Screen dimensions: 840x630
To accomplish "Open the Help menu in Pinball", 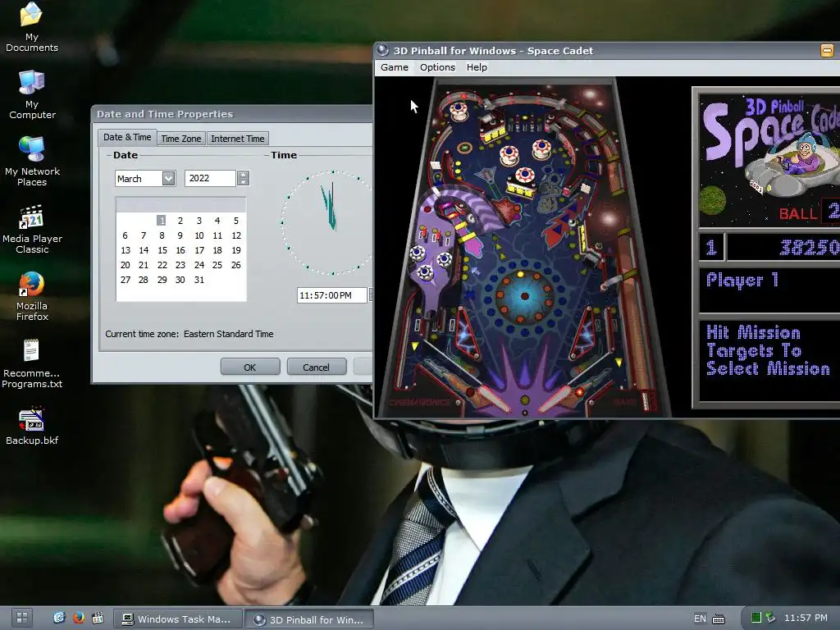I will [x=477, y=67].
